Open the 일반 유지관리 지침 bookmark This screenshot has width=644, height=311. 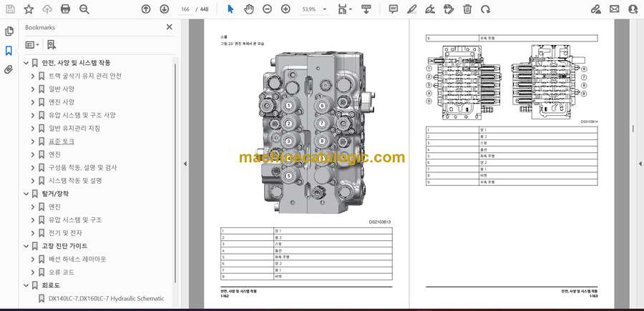tap(74, 128)
